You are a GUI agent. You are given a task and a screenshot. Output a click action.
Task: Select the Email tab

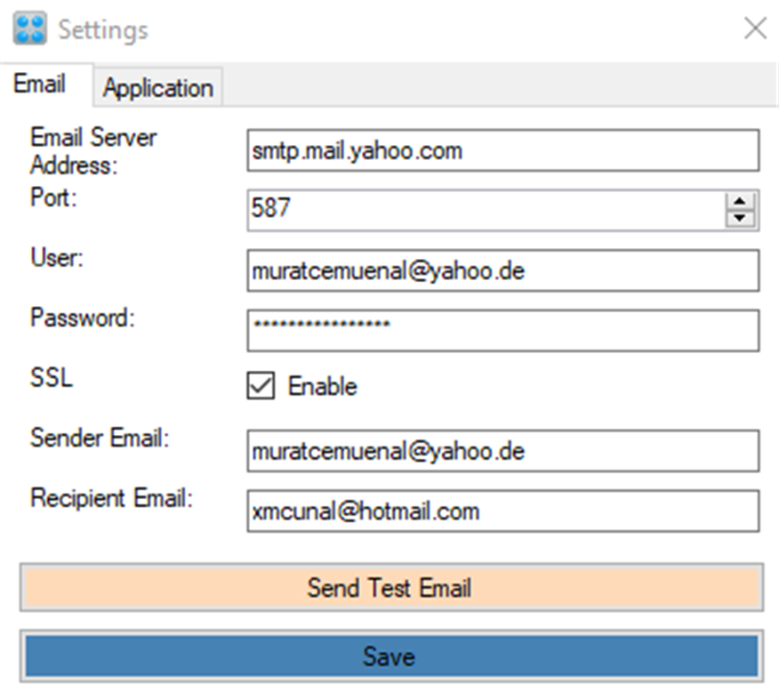(39, 84)
